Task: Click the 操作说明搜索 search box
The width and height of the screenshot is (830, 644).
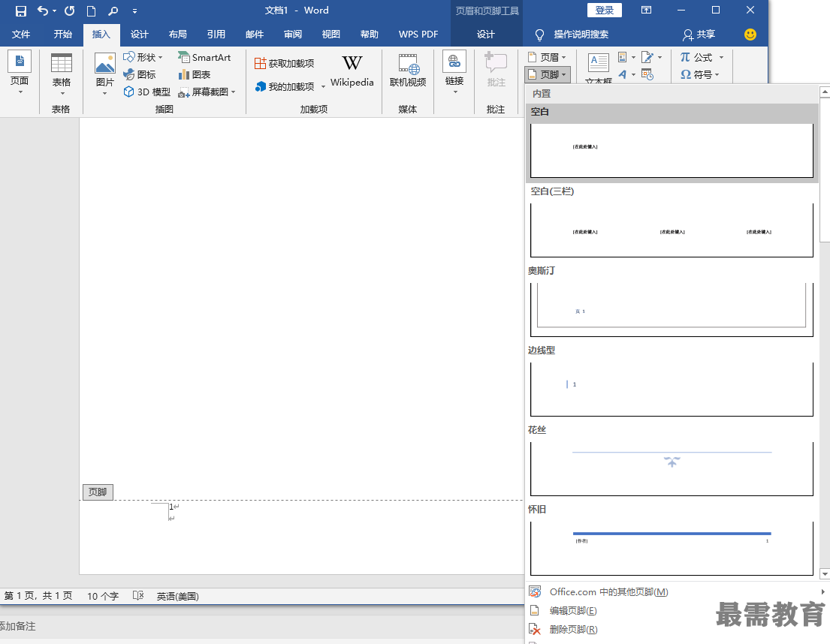Action: [x=581, y=35]
